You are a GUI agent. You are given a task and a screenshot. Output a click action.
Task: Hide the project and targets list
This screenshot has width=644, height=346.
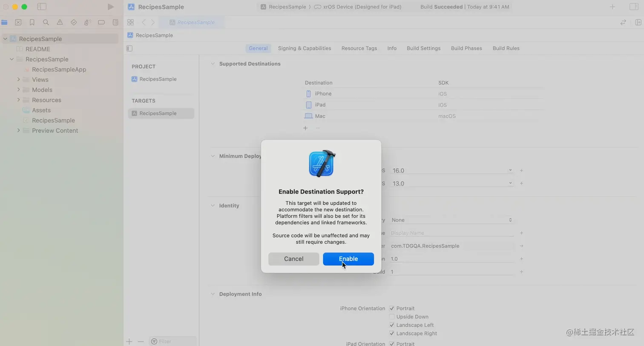point(129,49)
